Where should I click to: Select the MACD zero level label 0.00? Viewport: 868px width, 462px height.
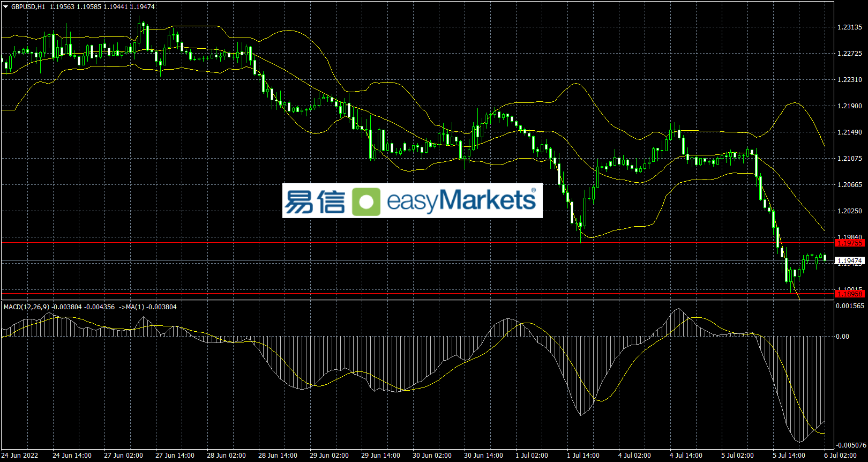coord(843,337)
